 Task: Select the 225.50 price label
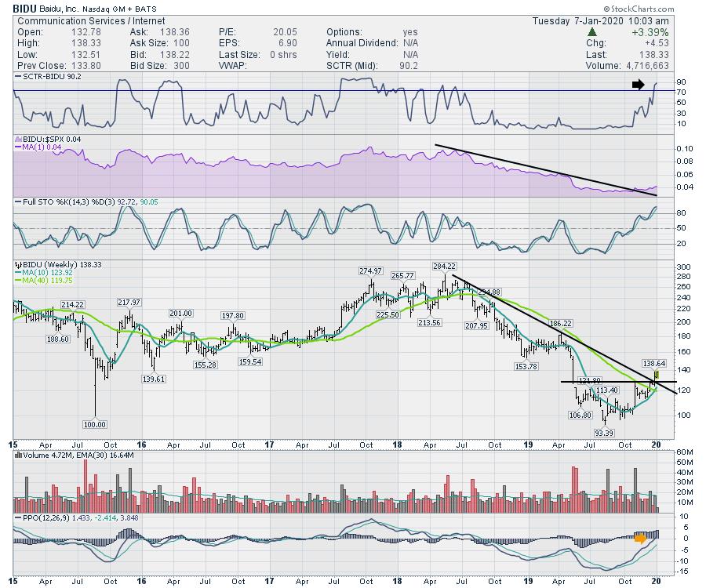388,315
